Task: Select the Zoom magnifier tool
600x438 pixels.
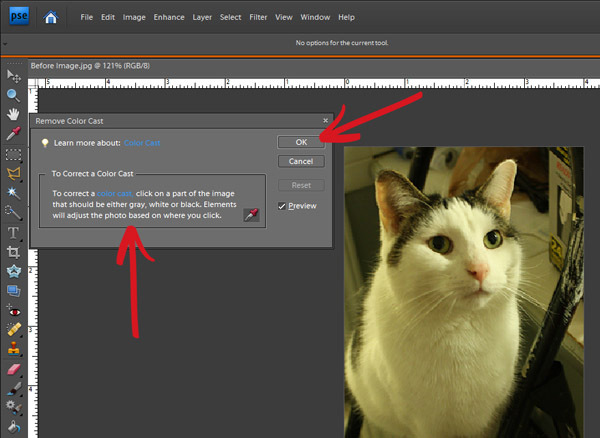Action: 14,95
